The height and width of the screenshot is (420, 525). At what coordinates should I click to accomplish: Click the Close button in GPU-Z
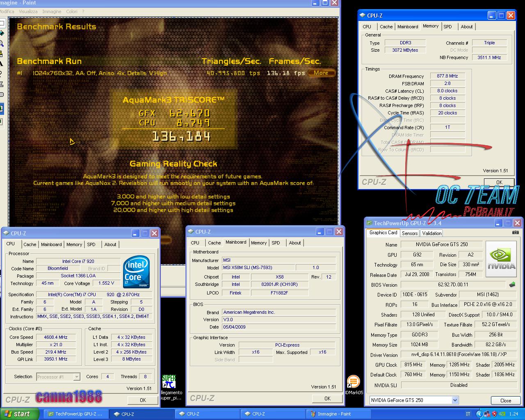[506, 401]
